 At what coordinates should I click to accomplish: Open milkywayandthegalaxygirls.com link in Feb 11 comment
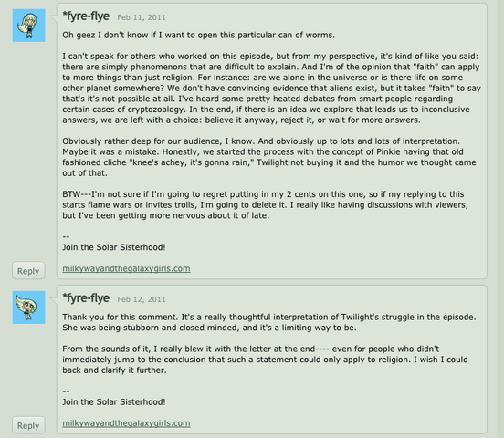126,268
